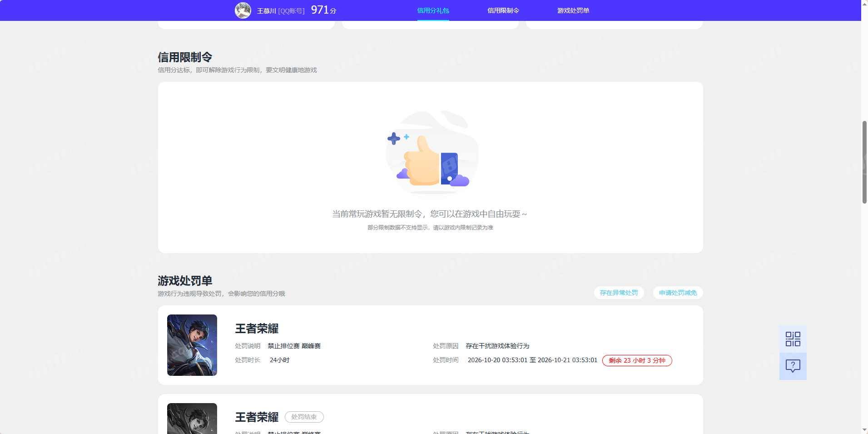
Task: Click the 信用限制令 section heading
Action: (185, 57)
